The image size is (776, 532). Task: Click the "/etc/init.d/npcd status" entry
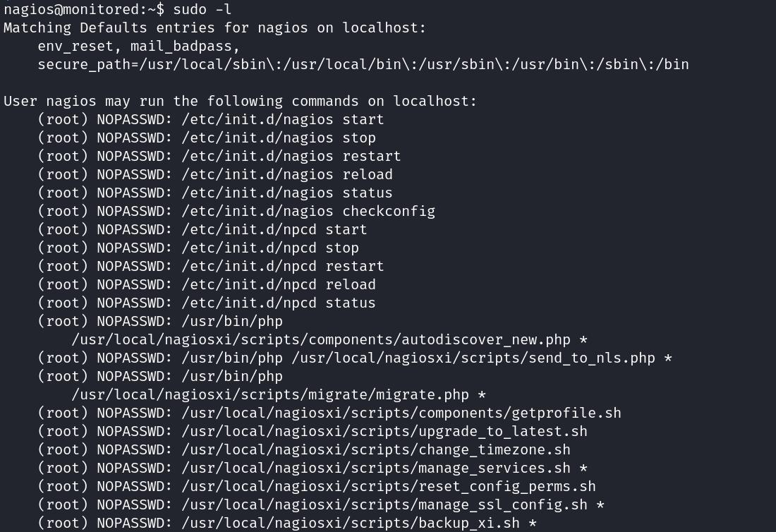278,303
